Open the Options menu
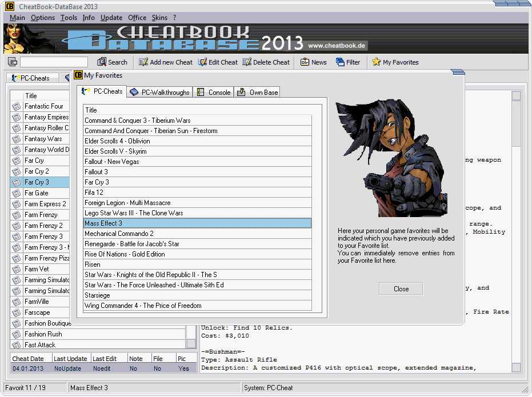 (x=43, y=18)
